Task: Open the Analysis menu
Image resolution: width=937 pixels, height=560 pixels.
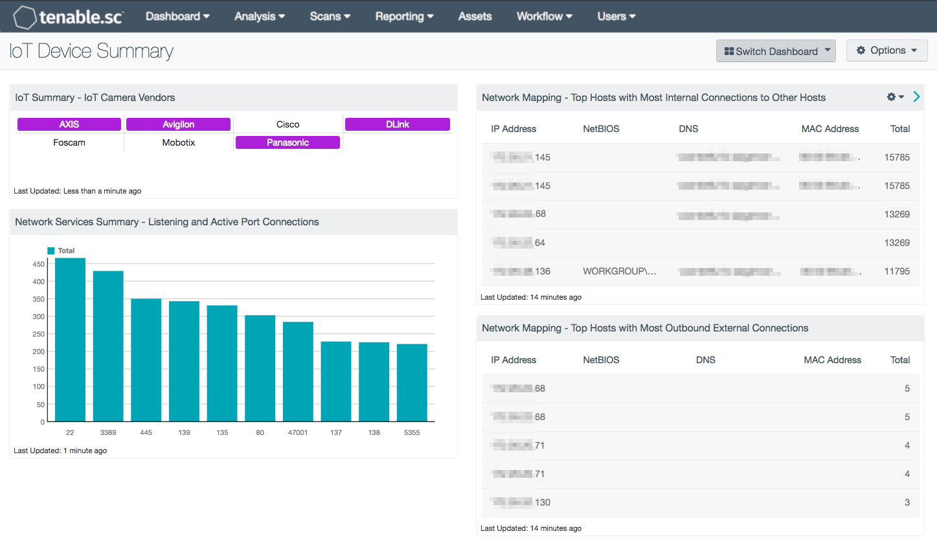Action: pyautogui.click(x=260, y=16)
